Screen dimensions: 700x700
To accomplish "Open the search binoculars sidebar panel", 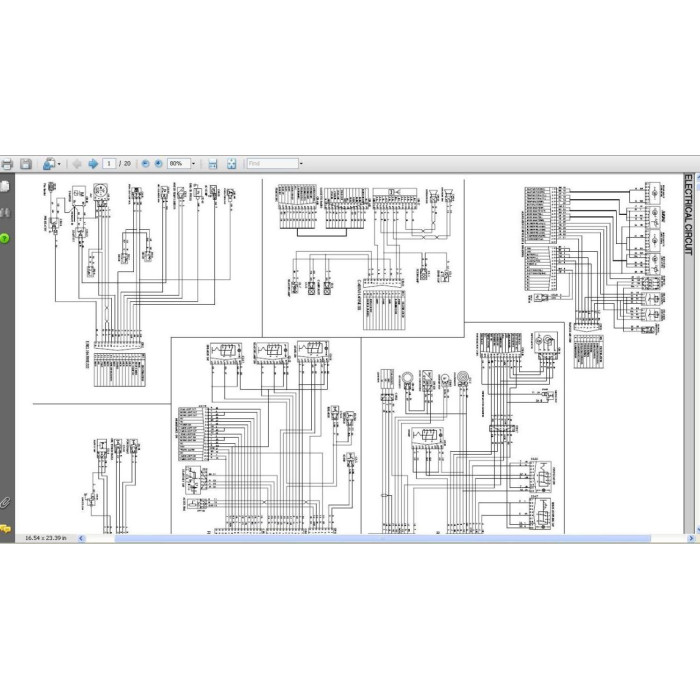I will click(5, 213).
